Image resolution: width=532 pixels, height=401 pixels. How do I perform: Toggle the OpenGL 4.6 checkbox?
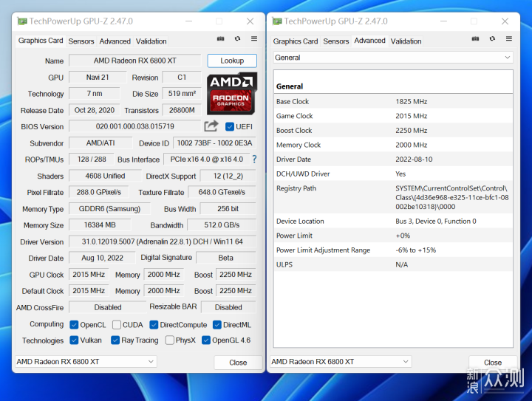click(x=206, y=340)
